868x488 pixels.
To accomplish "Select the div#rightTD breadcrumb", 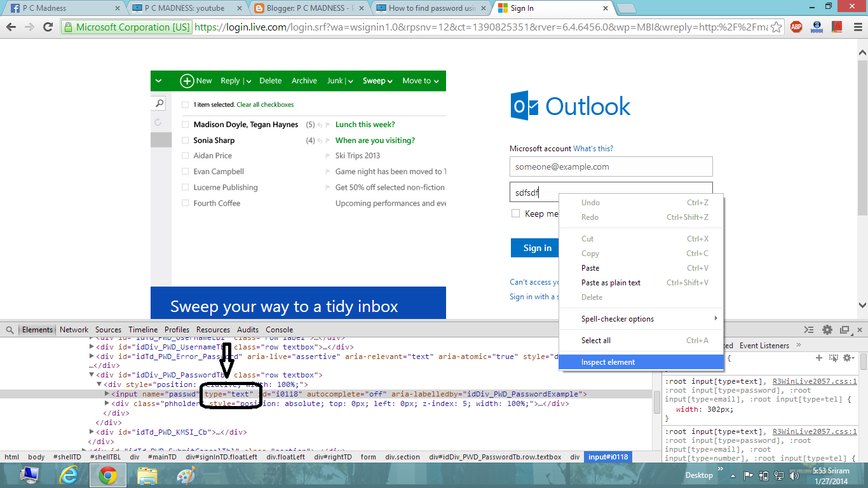I will [x=333, y=457].
